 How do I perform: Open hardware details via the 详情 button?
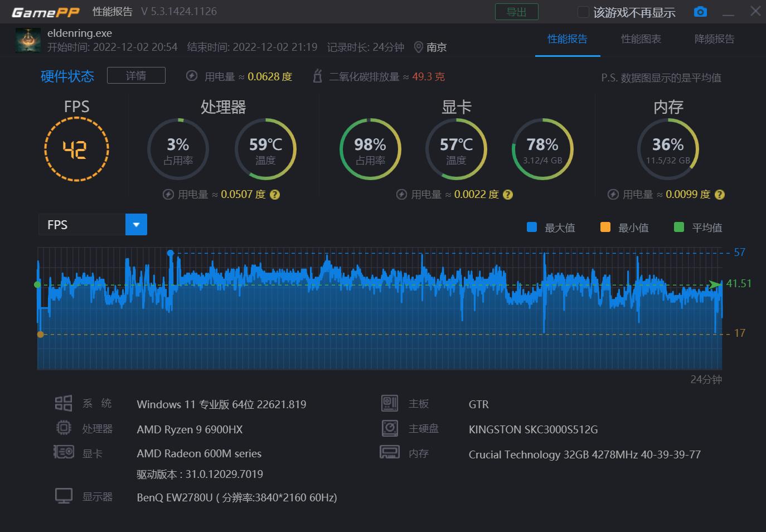(x=135, y=75)
